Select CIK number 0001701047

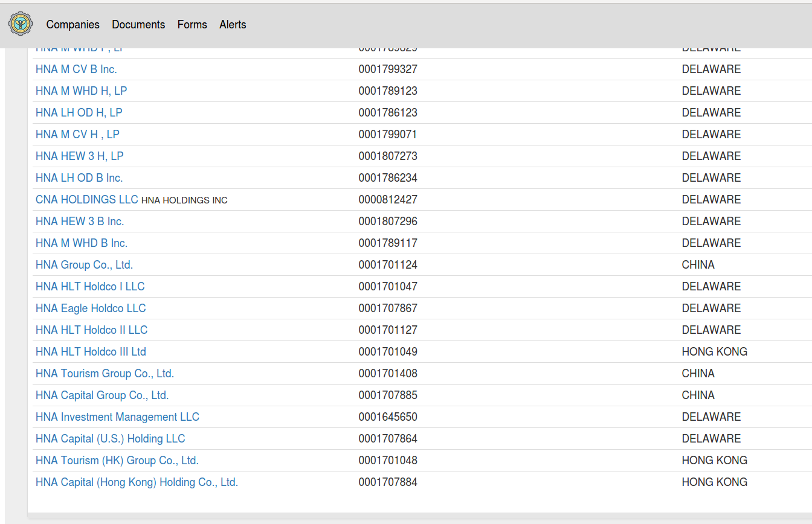tap(388, 287)
